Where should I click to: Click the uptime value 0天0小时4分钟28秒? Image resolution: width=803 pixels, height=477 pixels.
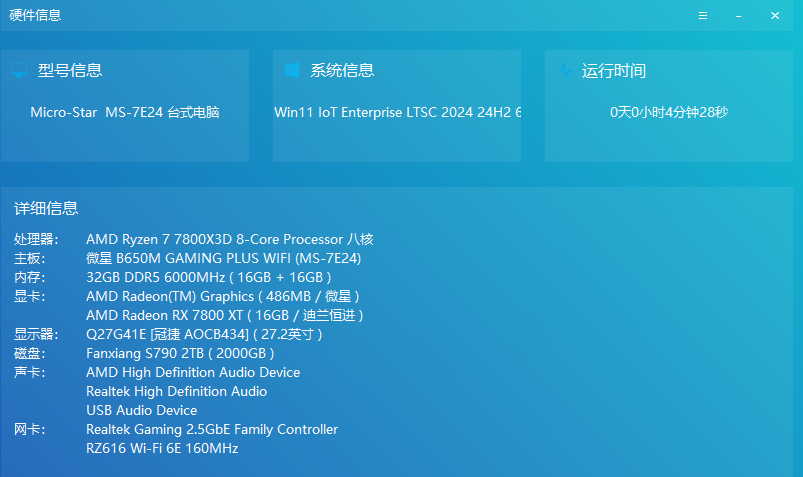pos(669,112)
